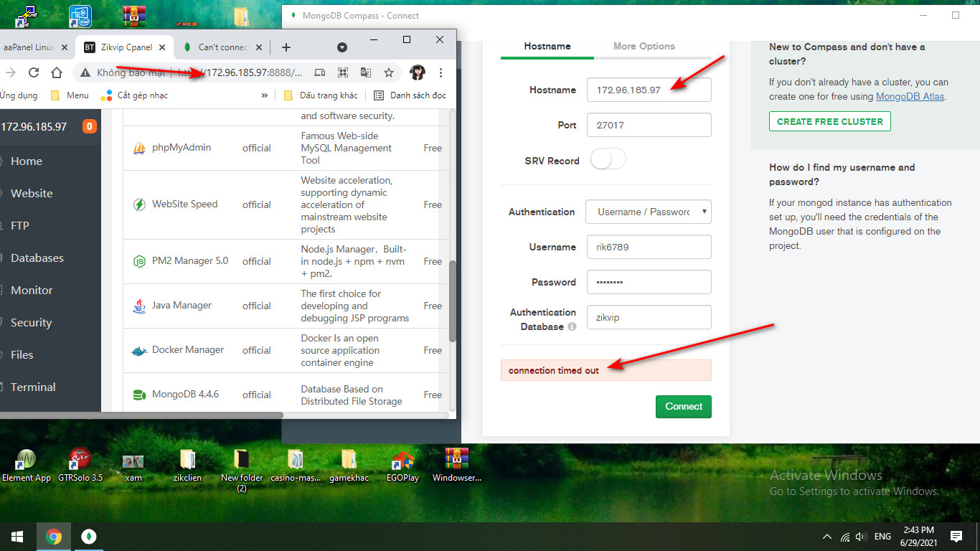980x551 pixels.
Task: Click the Create Free Cluster button
Action: (829, 121)
